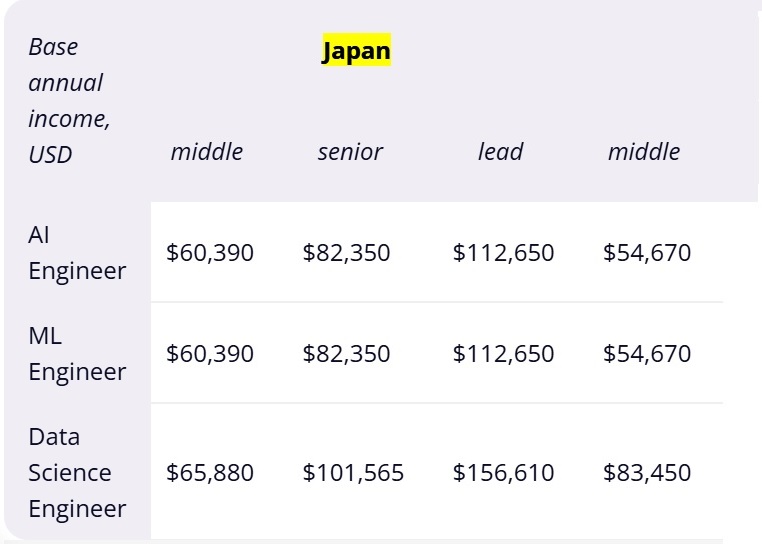Click the $101,565 salary cell
762x544 pixels.
coord(353,473)
